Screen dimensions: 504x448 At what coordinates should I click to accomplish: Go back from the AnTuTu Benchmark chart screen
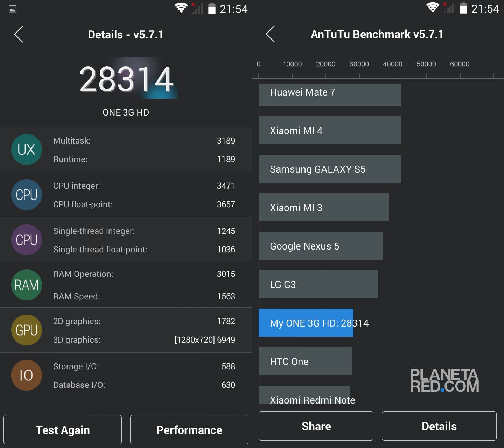(x=270, y=34)
